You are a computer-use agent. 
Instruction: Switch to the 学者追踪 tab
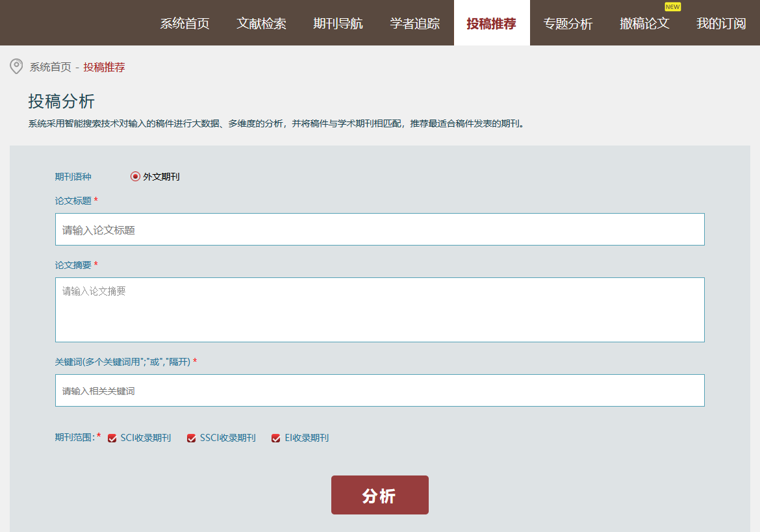click(415, 23)
